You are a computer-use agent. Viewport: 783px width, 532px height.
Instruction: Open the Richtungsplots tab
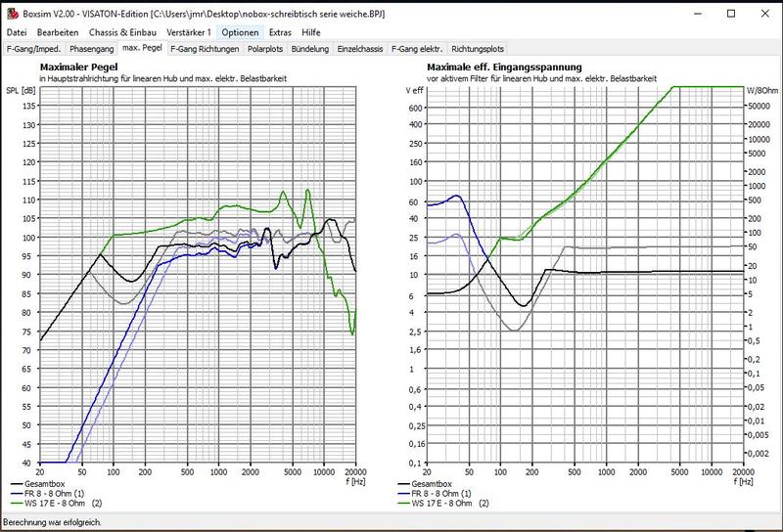(478, 48)
